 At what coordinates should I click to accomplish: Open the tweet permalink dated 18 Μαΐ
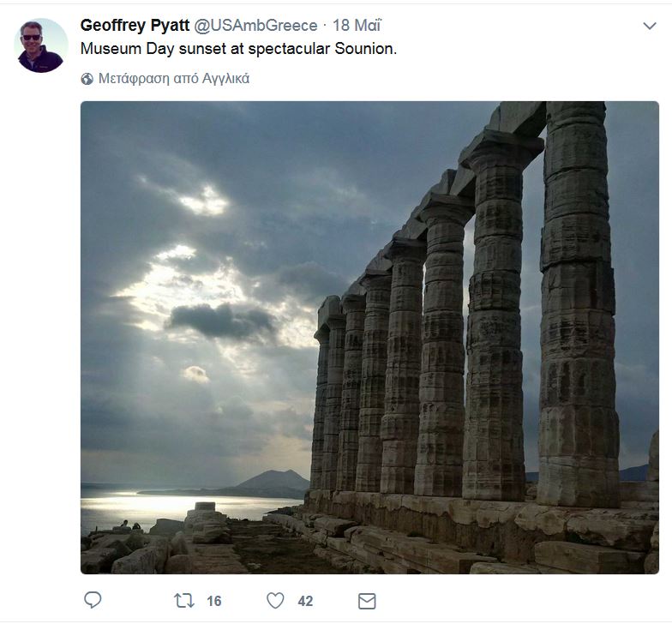(x=357, y=26)
